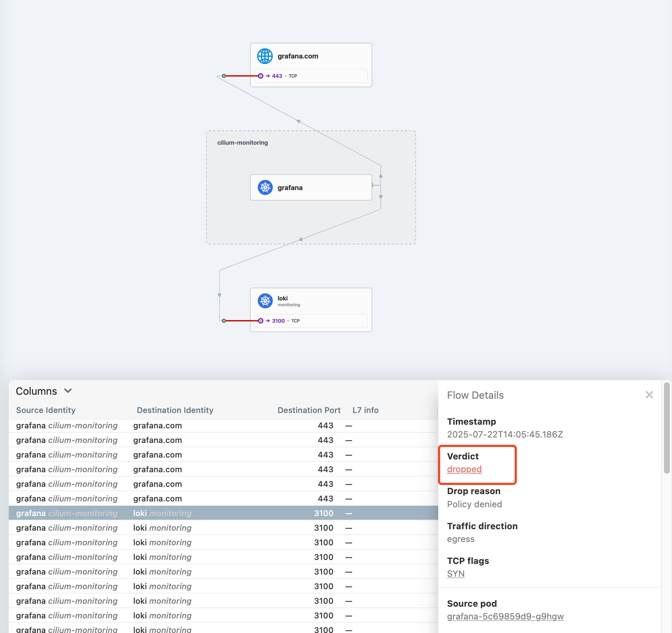Viewport: 672px width, 633px height.
Task: Click the L7 info column header
Action: [x=365, y=410]
